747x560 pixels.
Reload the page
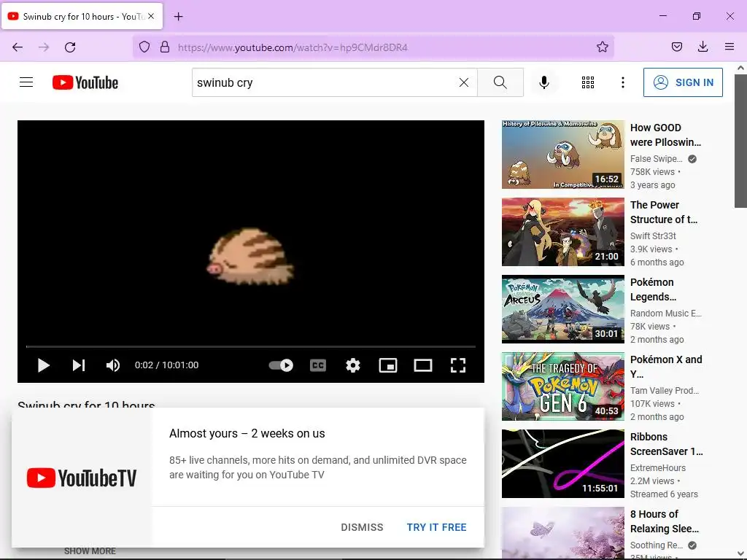[x=70, y=47]
